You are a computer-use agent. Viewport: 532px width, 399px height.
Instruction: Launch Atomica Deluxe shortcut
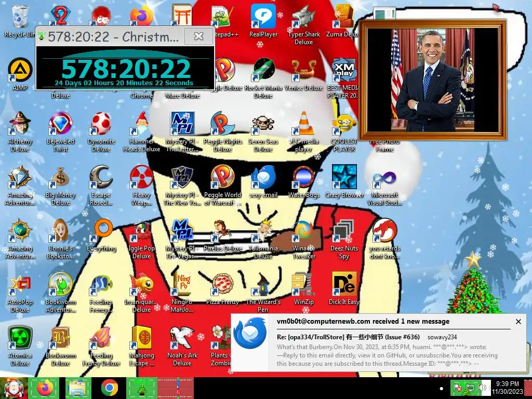tap(20, 338)
